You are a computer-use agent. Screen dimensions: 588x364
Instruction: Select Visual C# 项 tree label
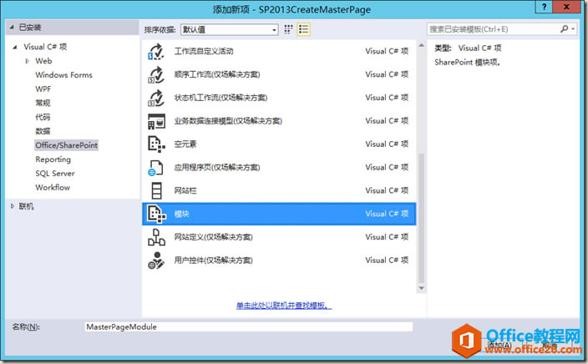pyautogui.click(x=45, y=47)
